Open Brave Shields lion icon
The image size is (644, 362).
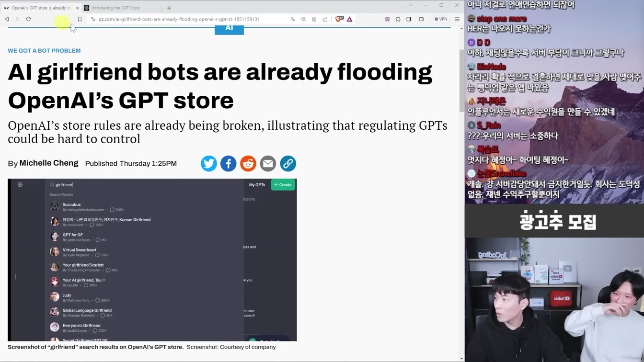pyautogui.click(x=339, y=19)
